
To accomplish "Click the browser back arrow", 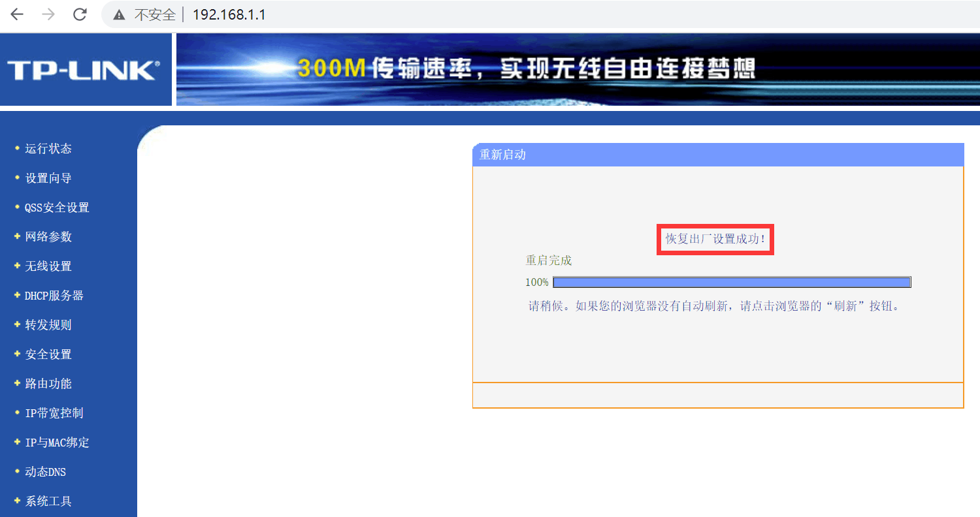I will pos(16,14).
